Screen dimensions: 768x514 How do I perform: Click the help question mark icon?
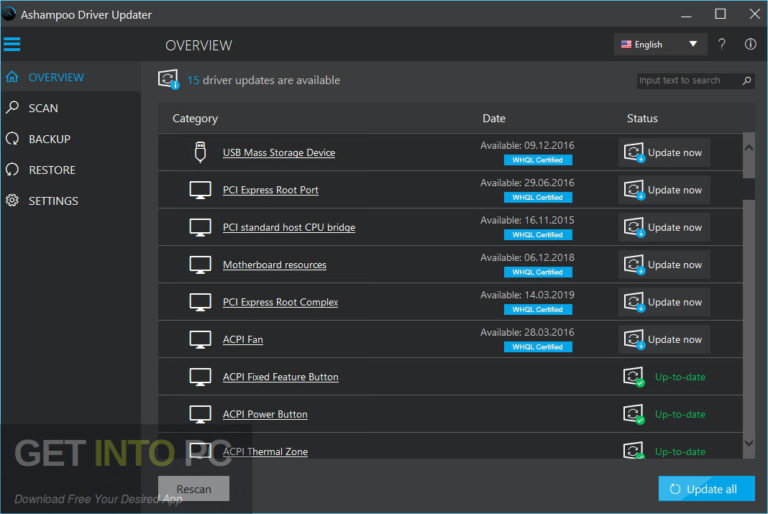coord(721,44)
